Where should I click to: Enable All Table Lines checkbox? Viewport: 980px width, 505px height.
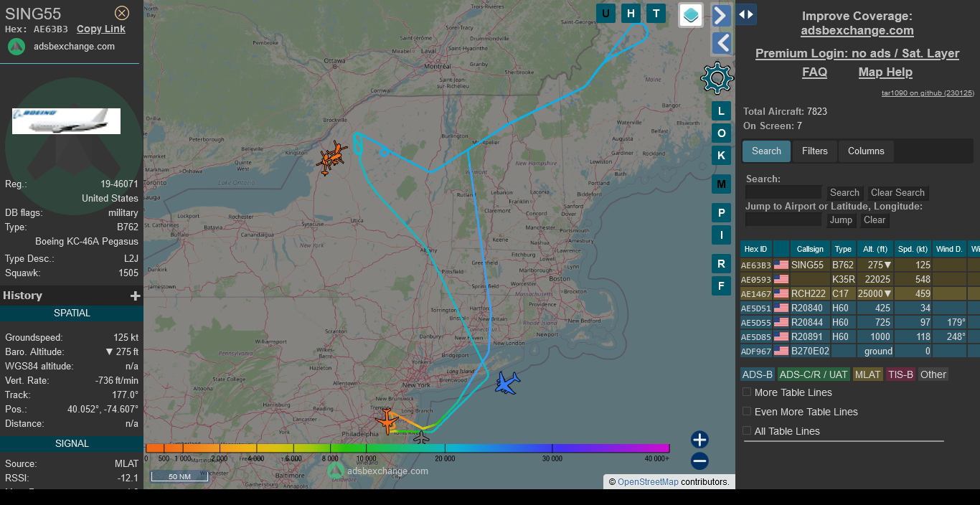(747, 431)
